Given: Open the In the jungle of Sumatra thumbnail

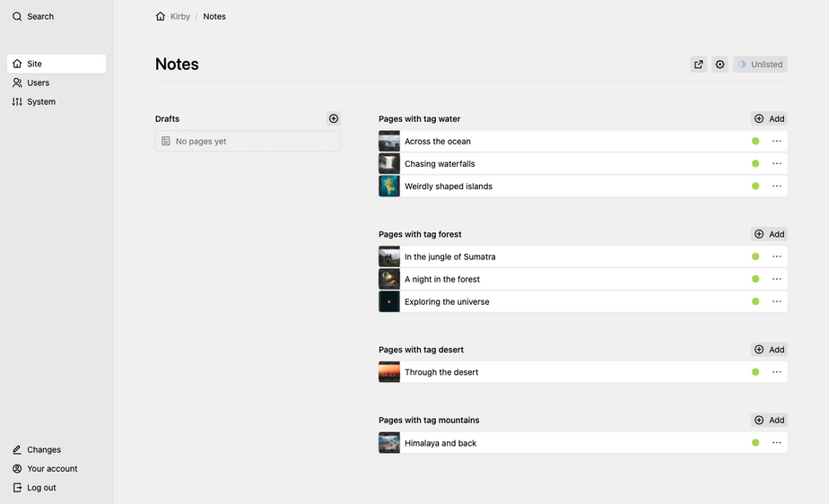Looking at the screenshot, I should (389, 256).
